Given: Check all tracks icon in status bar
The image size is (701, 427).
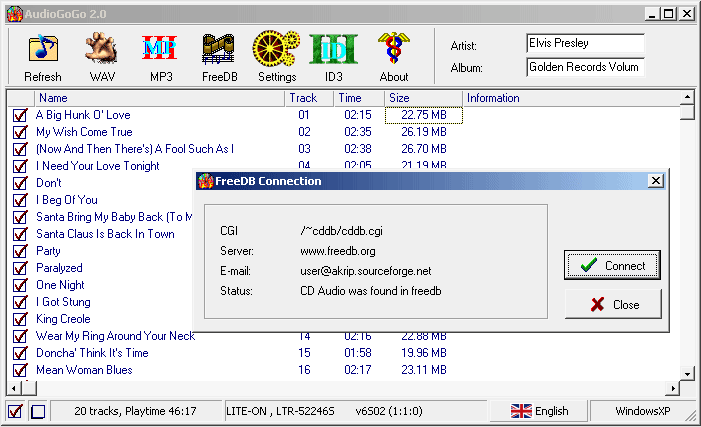Looking at the screenshot, I should pyautogui.click(x=15, y=411).
